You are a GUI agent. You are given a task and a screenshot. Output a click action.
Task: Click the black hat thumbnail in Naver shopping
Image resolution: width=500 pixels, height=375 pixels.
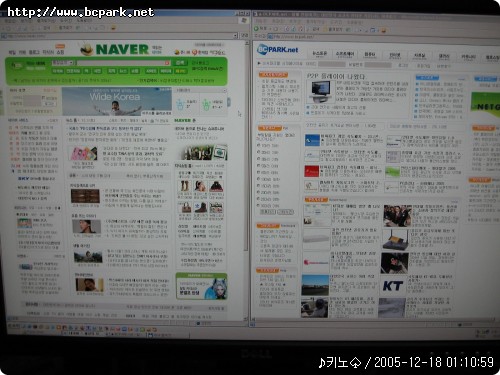click(216, 186)
